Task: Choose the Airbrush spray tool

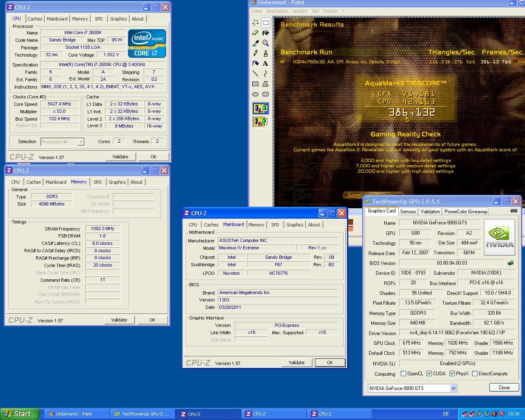Action: (255, 64)
